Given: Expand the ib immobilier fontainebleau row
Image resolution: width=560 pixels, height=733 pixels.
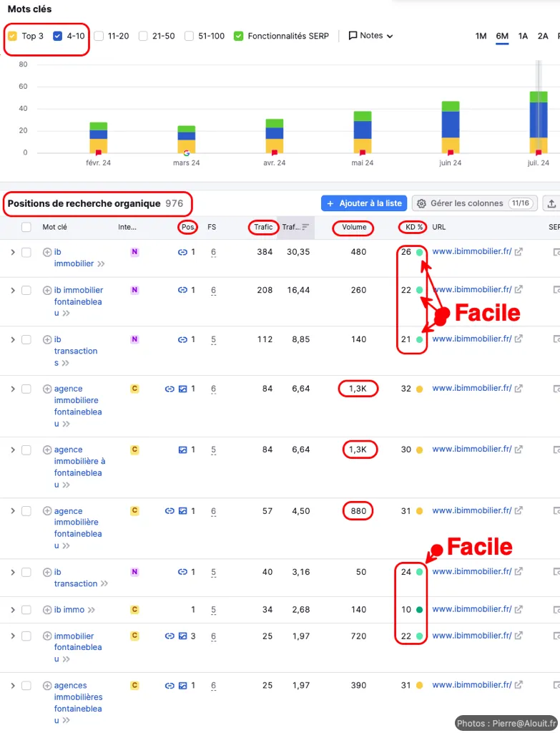Looking at the screenshot, I should tap(12, 290).
